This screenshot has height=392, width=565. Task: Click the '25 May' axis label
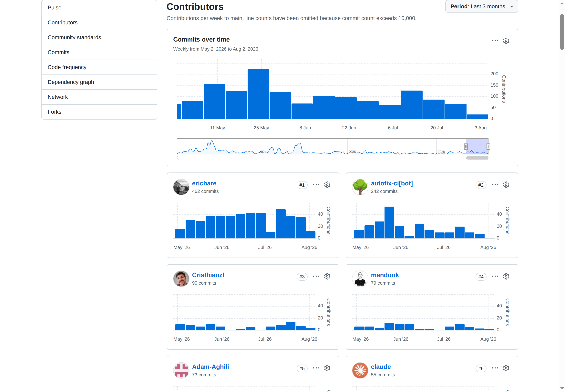pyautogui.click(x=261, y=128)
